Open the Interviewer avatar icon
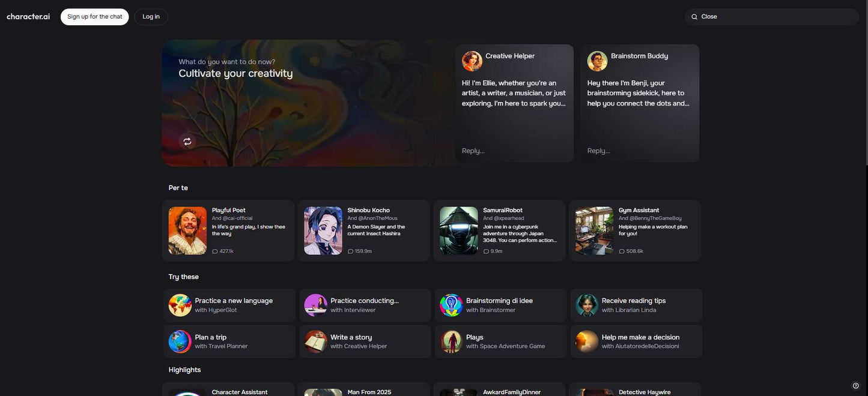 click(315, 305)
